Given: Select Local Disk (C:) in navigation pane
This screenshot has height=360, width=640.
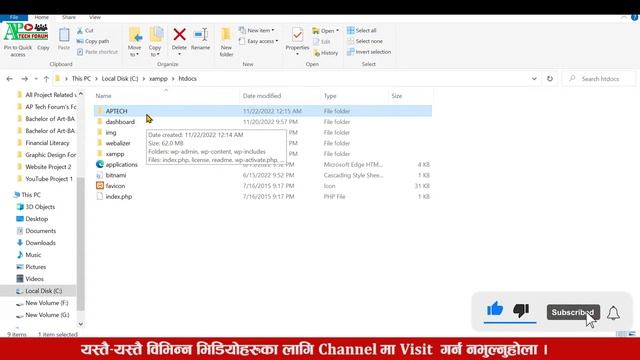Looking at the screenshot, I should coord(38,291).
